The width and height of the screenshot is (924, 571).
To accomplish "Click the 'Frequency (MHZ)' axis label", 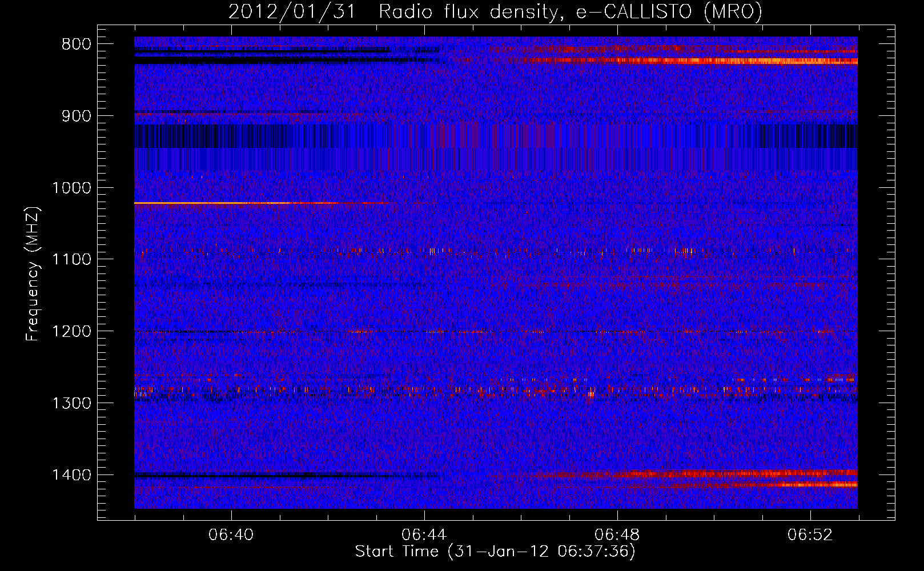I will pos(33,274).
